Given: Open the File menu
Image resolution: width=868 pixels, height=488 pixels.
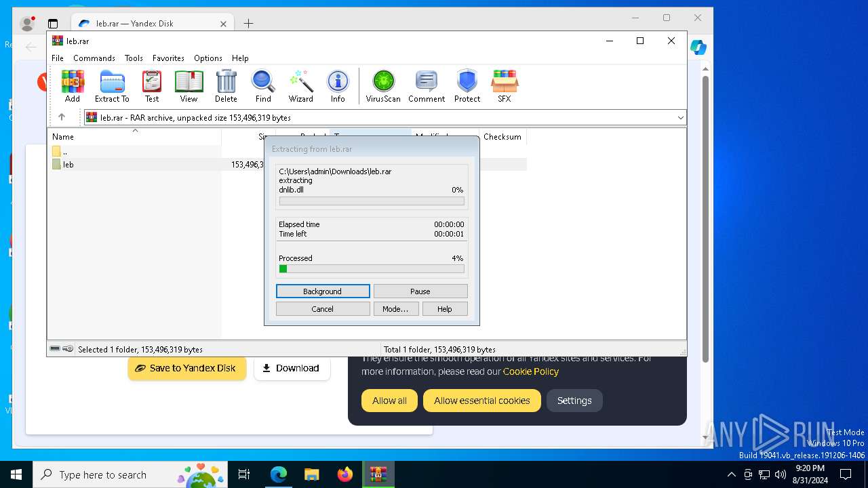Looking at the screenshot, I should 58,58.
